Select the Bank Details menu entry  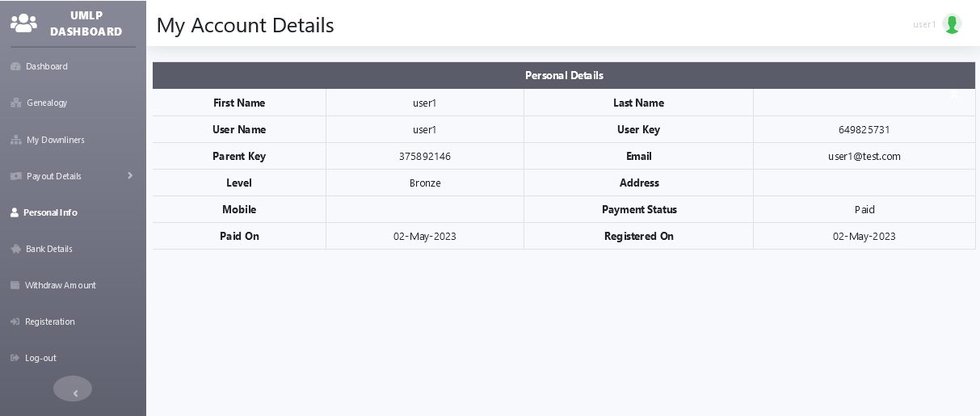(49, 249)
